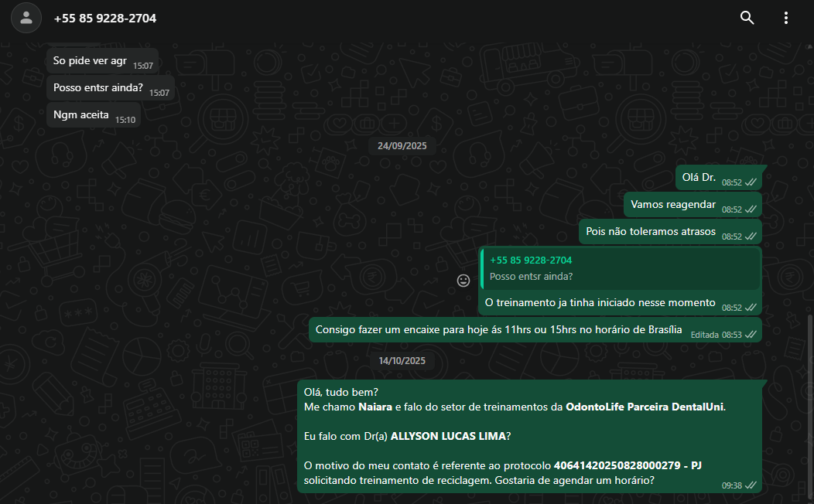The height and width of the screenshot is (504, 814).
Task: Click the 14/10/2025 date separator
Action: tap(402, 361)
